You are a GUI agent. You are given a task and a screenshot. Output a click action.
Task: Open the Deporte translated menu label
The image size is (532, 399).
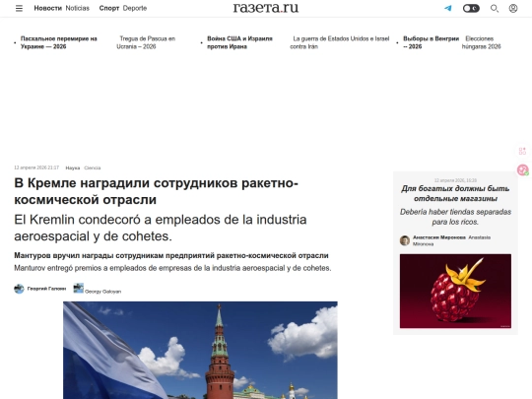(135, 8)
